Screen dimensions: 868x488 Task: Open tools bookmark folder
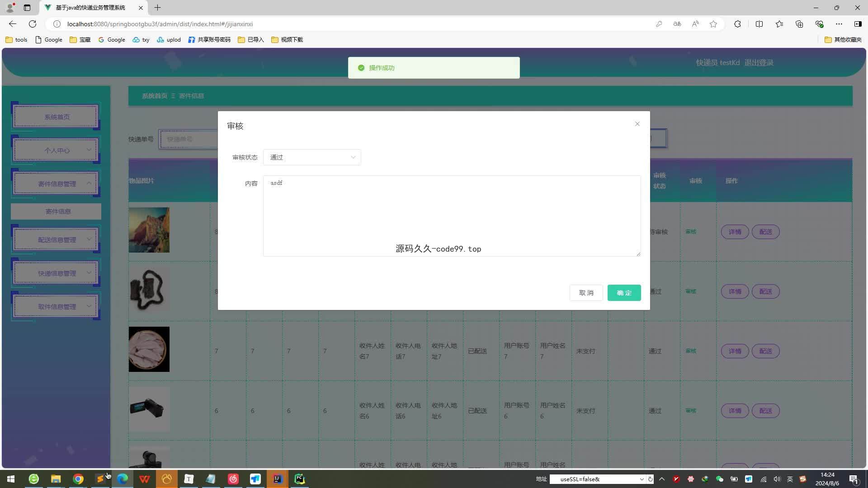click(16, 40)
